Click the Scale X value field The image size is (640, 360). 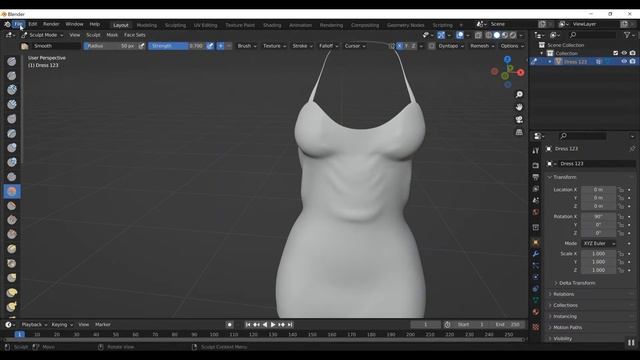tap(598, 254)
